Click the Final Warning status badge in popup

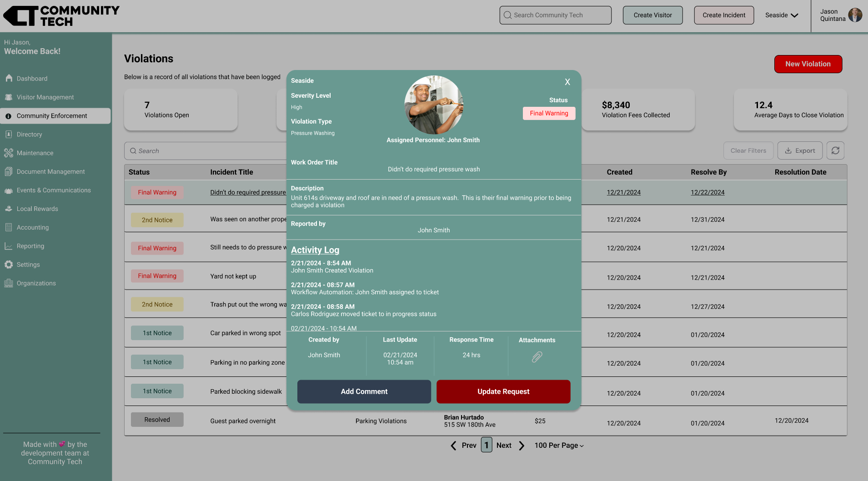click(549, 113)
